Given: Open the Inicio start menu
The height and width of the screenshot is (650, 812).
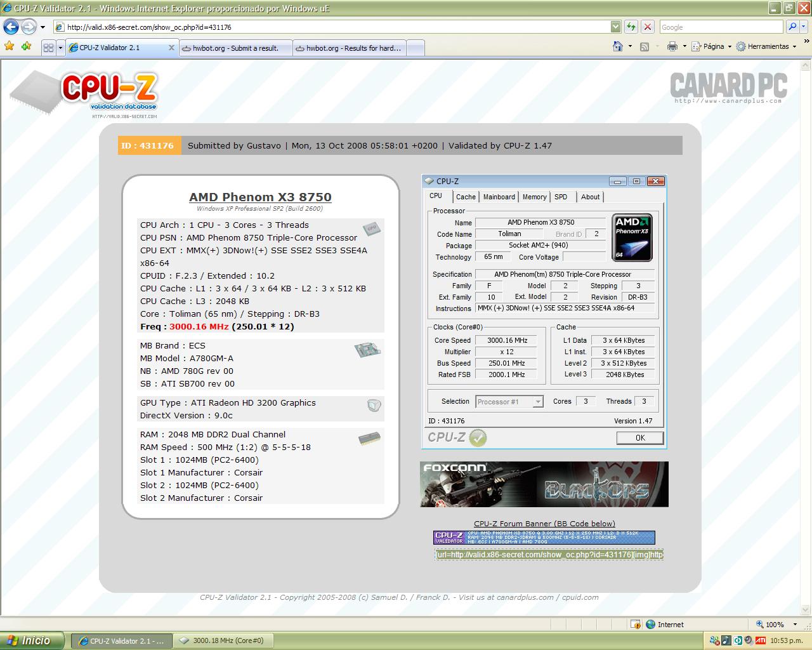Looking at the screenshot, I should coord(32,640).
